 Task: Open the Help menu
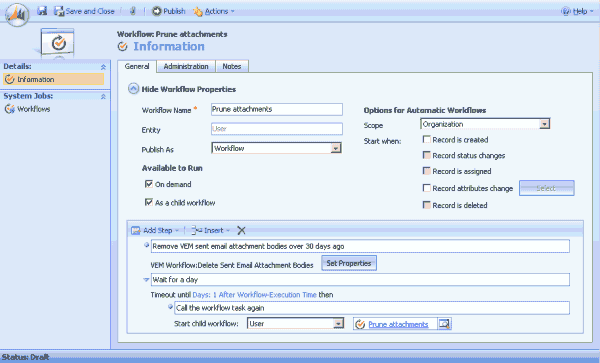tap(577, 11)
